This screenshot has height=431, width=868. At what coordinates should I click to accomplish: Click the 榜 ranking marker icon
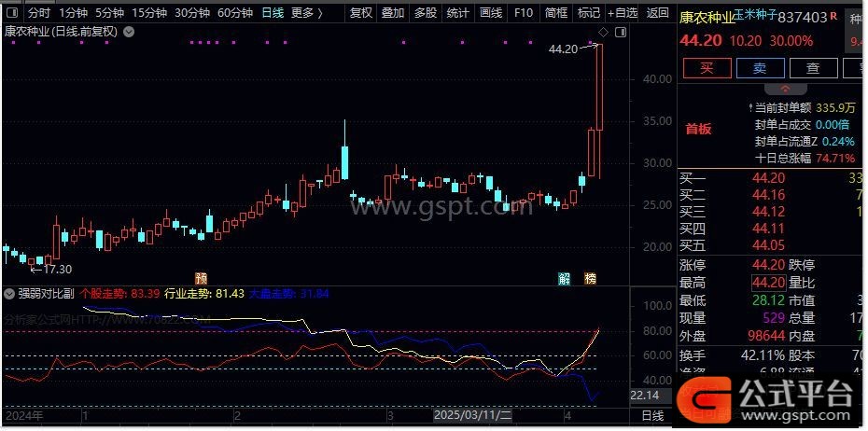591,278
